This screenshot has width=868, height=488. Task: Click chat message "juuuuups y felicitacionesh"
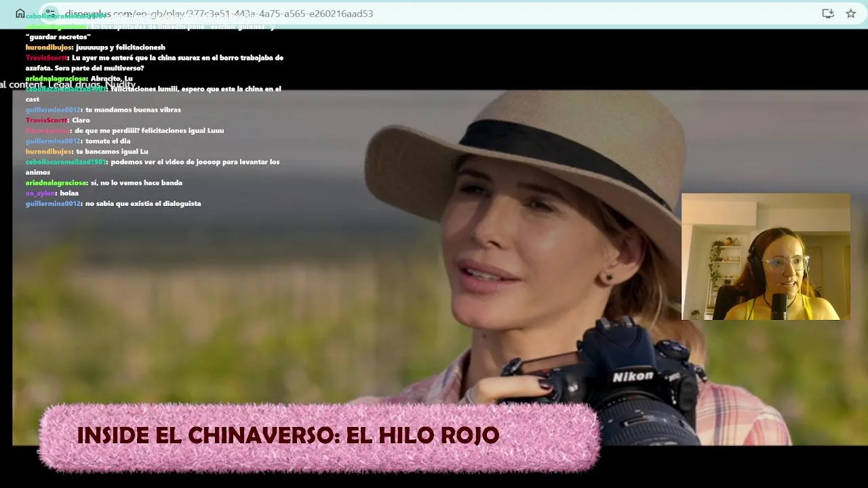[x=121, y=47]
